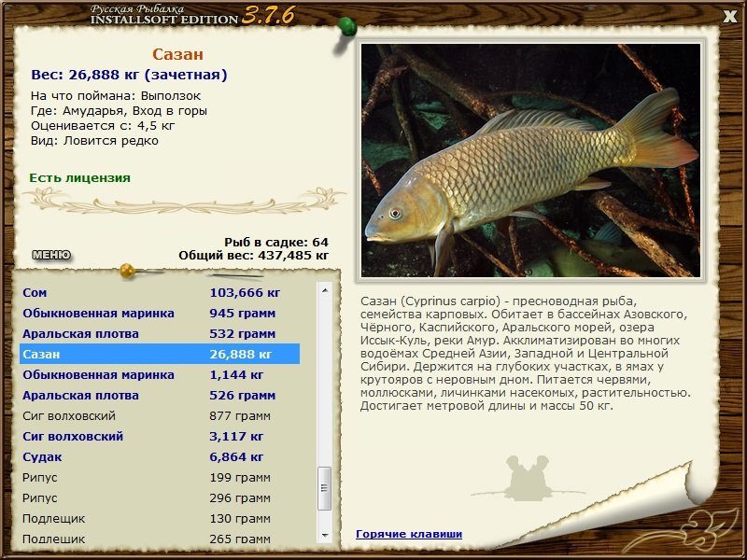Open the МЕНЮ button
Screen dimensions: 747x560
[51, 255]
